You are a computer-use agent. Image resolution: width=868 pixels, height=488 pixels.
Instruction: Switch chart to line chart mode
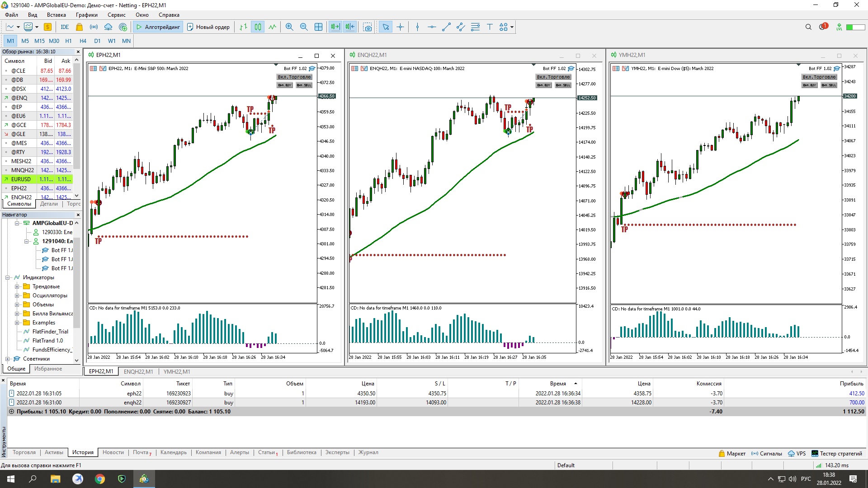(x=272, y=27)
